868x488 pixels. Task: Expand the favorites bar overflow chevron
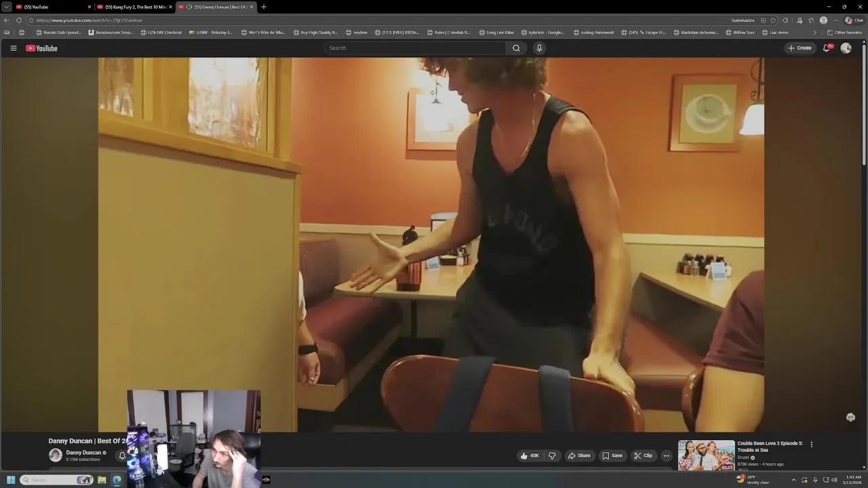coord(815,33)
